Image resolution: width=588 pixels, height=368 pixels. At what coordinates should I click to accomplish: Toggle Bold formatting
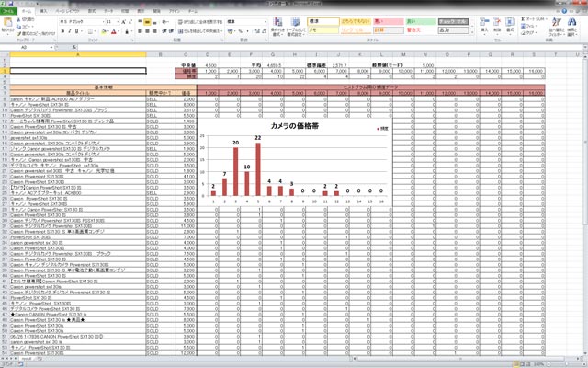pyautogui.click(x=62, y=31)
